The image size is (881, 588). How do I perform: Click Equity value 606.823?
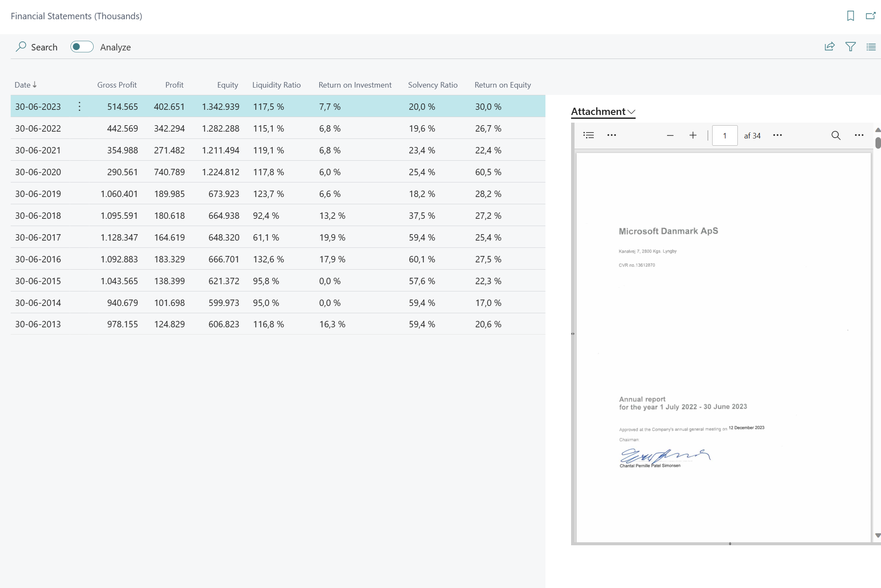point(224,324)
